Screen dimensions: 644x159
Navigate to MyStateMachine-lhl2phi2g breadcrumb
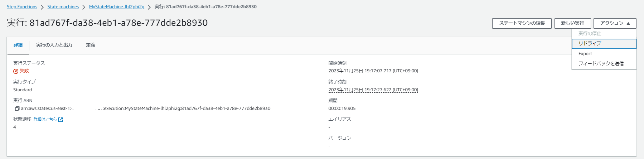click(116, 7)
